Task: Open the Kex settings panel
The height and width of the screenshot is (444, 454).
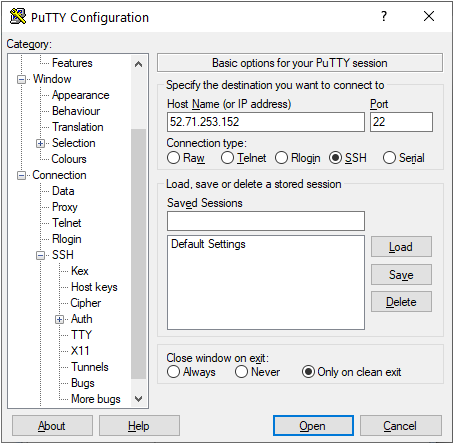Action: [80, 271]
